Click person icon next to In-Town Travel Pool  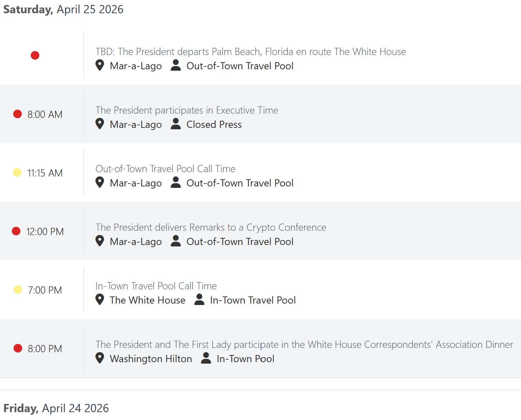point(199,299)
